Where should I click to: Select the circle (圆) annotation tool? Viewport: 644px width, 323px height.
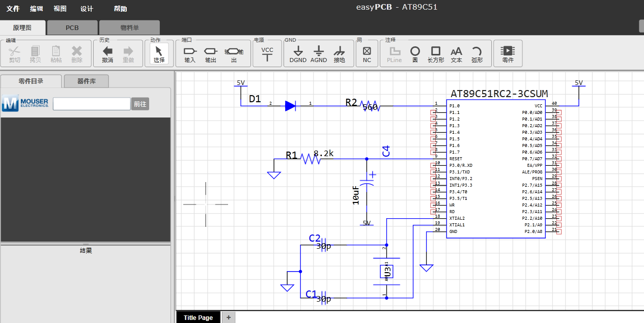[415, 51]
